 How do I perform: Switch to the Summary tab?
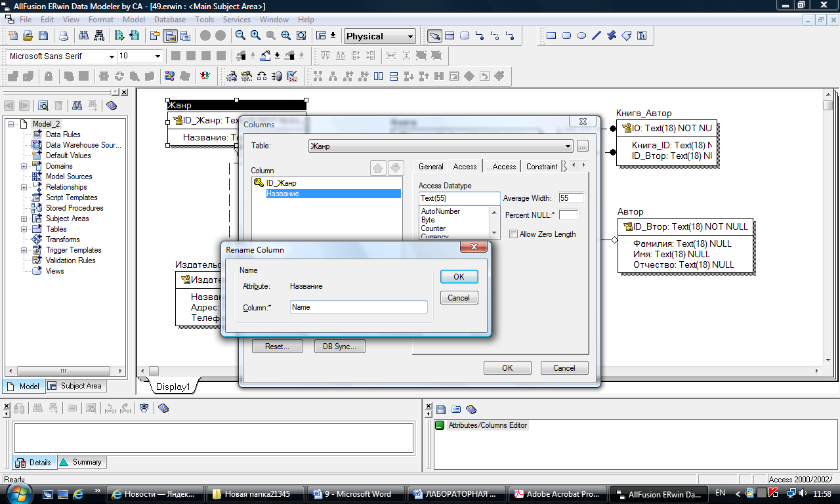[x=82, y=462]
